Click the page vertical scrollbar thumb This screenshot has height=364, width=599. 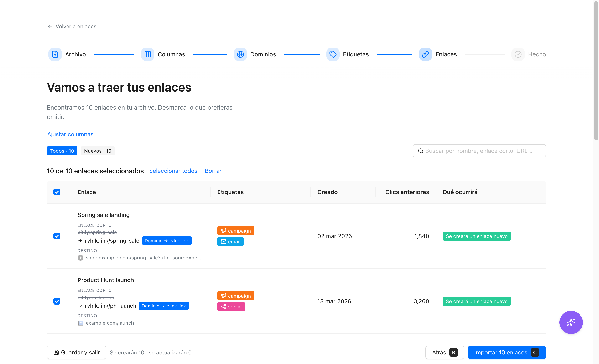(596, 71)
